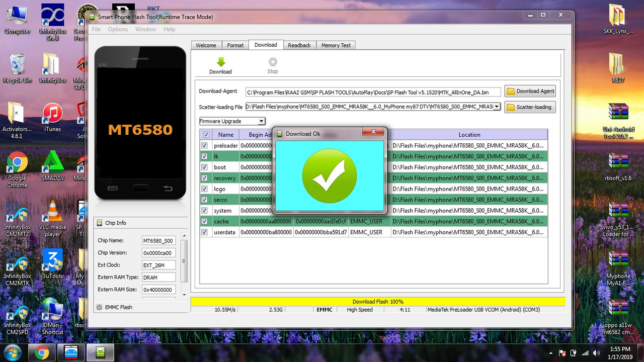Launch VLC media player from the desktop
The height and width of the screenshot is (362, 644).
click(x=52, y=219)
